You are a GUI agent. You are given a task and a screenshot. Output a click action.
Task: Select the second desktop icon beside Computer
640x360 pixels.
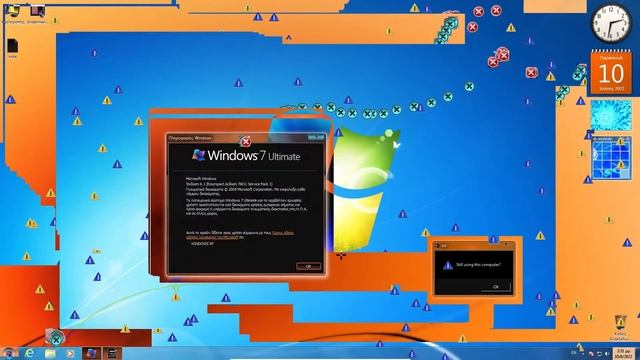pos(37,13)
